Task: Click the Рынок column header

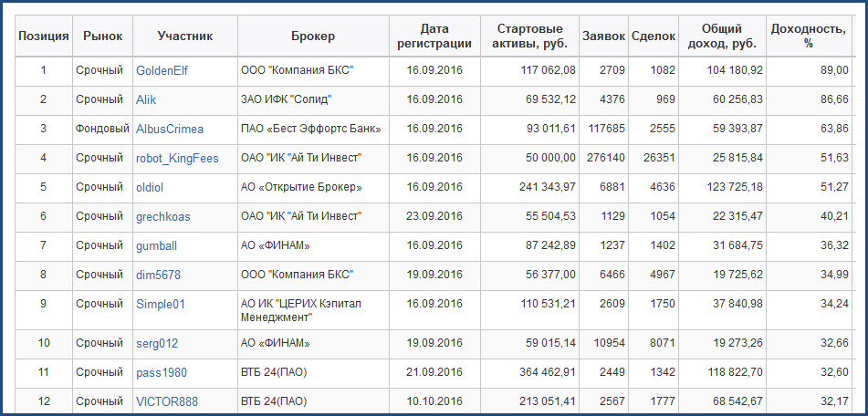Action: tap(102, 36)
